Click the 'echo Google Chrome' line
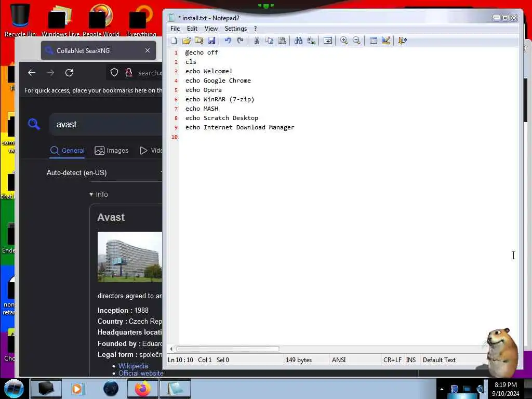Image resolution: width=532 pixels, height=399 pixels. point(218,81)
